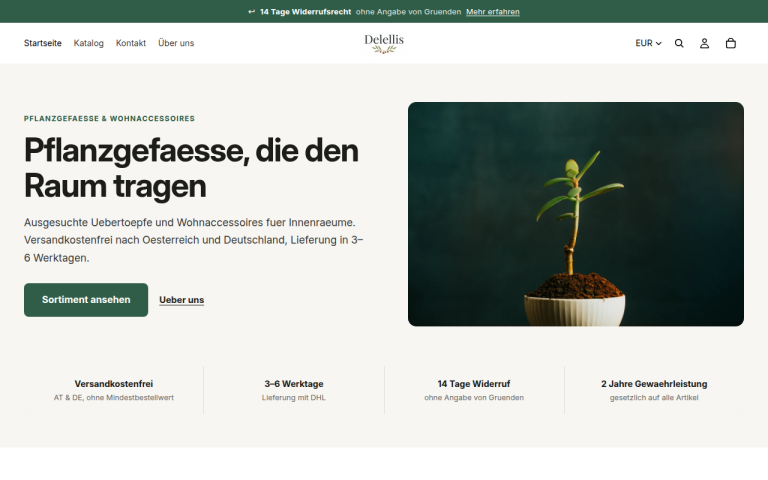This screenshot has width=768, height=480.
Task: Click the 'Ausgesuchte Uebertoepfe' hero description paragraph
Action: click(x=193, y=240)
